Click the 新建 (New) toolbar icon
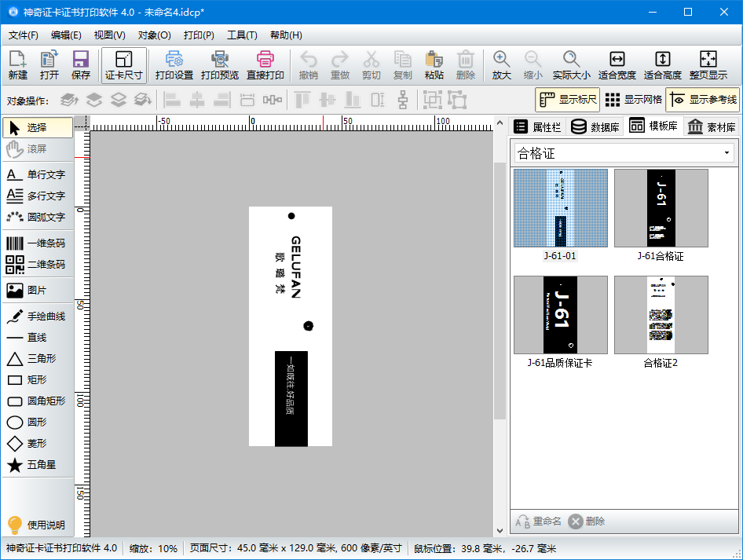This screenshot has width=743, height=560. click(x=17, y=65)
